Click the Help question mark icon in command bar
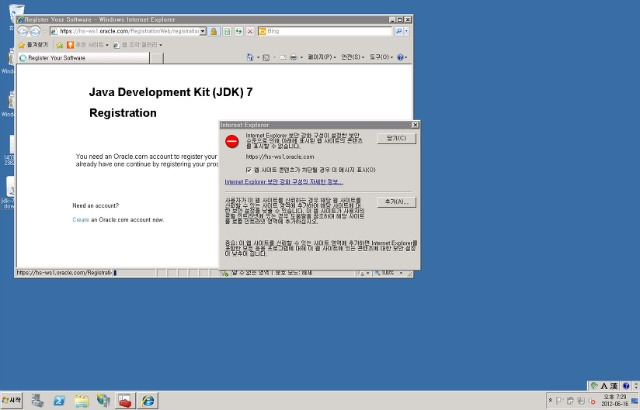The height and width of the screenshot is (410, 640). (x=400, y=58)
